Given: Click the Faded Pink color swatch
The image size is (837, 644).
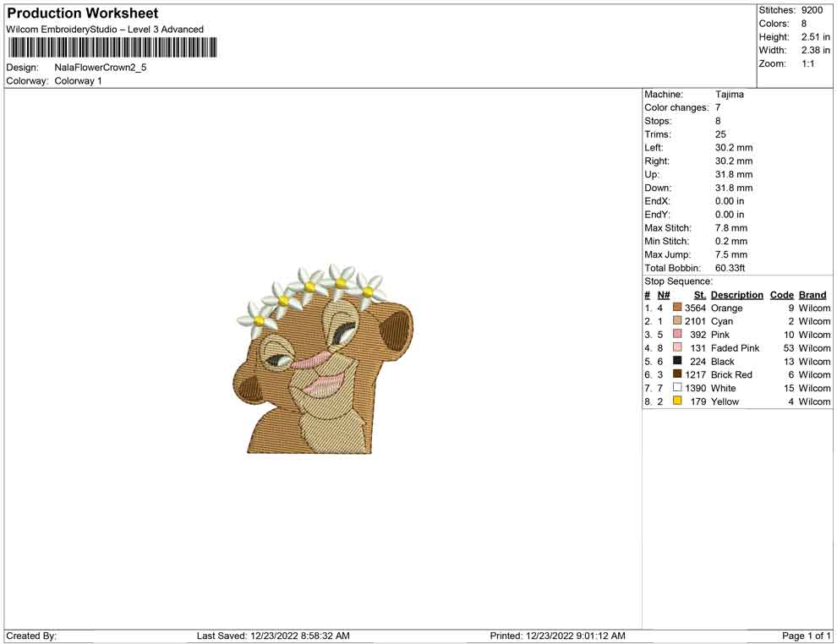Looking at the screenshot, I should pyautogui.click(x=676, y=348).
